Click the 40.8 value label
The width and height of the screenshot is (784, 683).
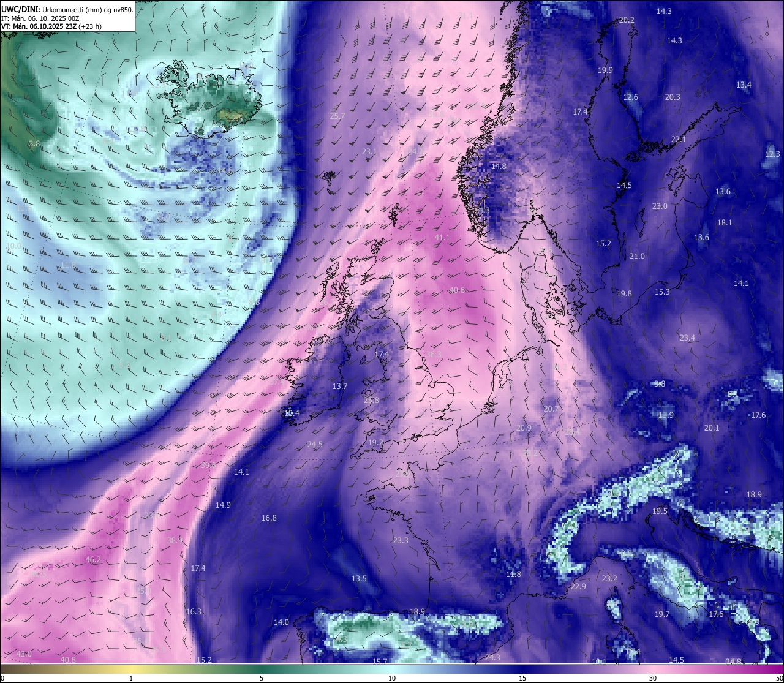click(x=69, y=660)
